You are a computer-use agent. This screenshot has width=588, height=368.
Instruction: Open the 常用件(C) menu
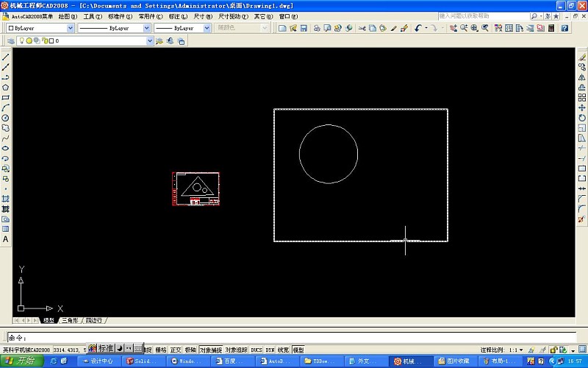coord(151,16)
